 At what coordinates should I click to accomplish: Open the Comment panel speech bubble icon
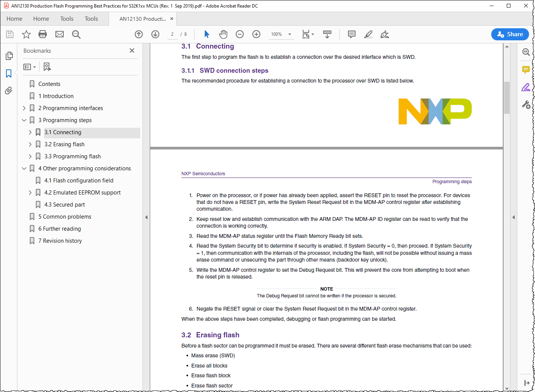point(526,70)
